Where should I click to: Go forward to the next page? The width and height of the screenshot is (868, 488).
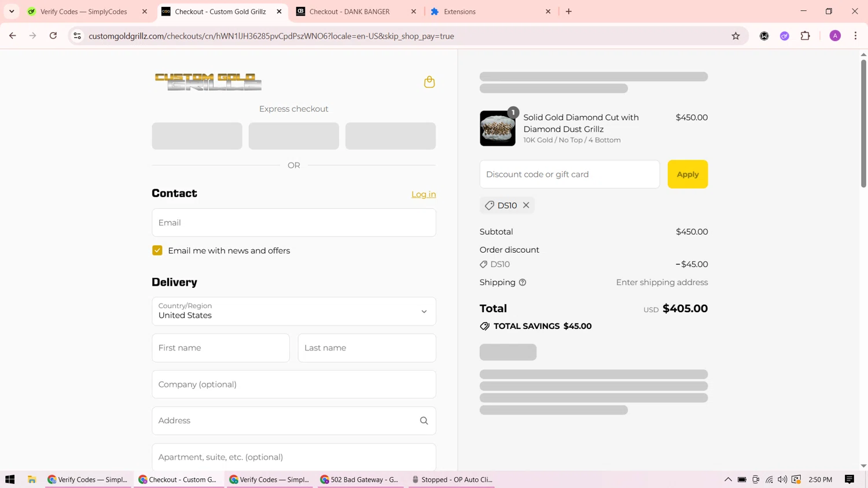coord(33,36)
